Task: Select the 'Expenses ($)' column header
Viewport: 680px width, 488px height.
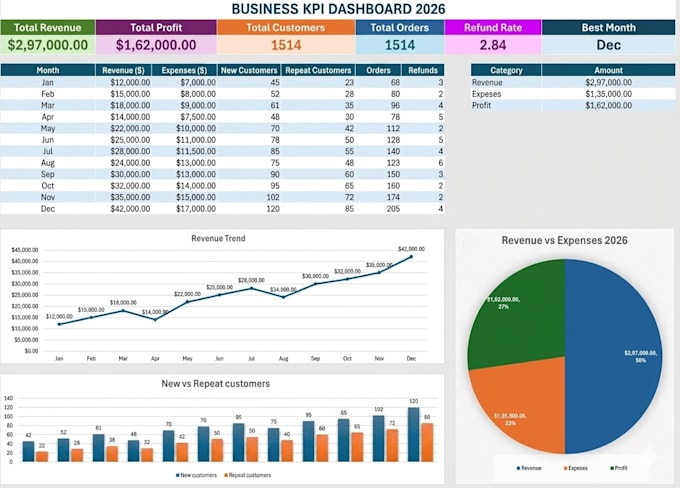Action: pyautogui.click(x=184, y=70)
